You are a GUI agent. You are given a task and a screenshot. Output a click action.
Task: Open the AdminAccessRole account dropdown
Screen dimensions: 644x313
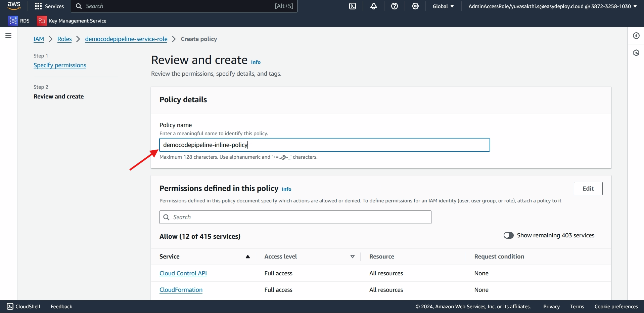click(x=553, y=6)
